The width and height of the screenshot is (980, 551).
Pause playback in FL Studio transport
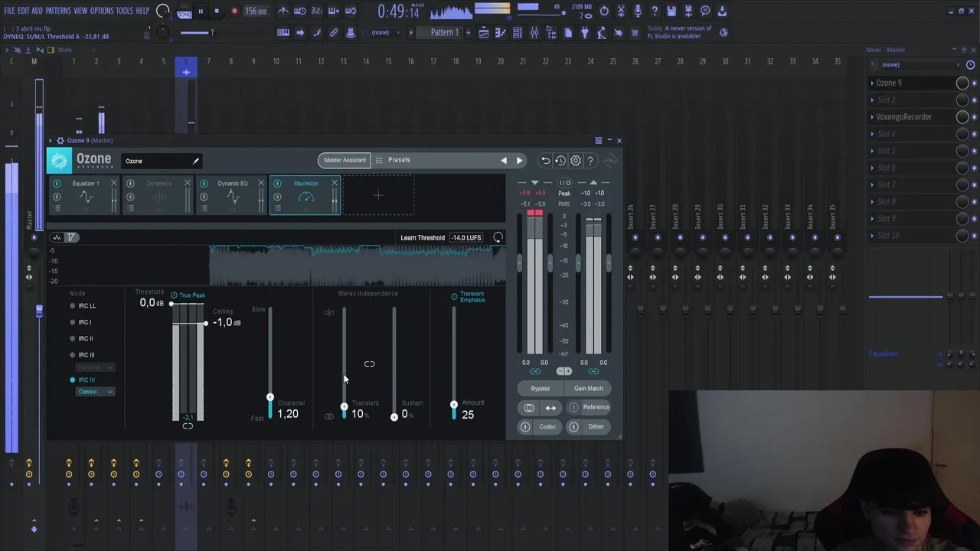pyautogui.click(x=201, y=11)
